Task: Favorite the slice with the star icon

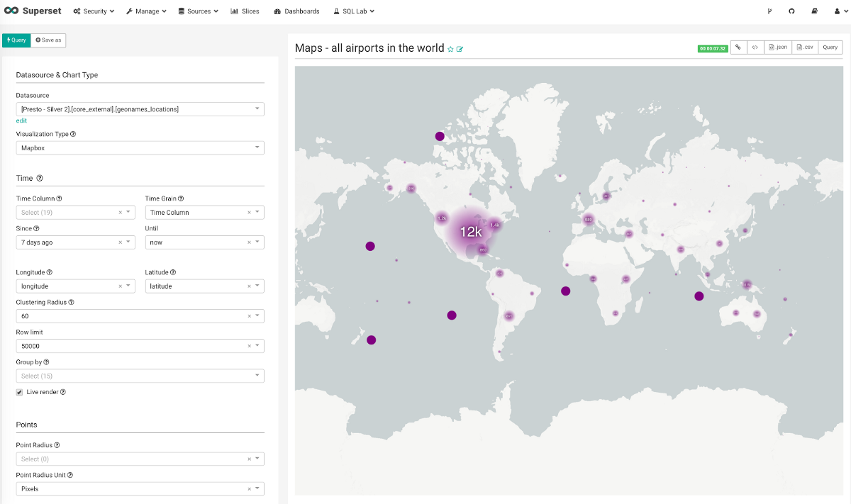Action: [x=450, y=49]
